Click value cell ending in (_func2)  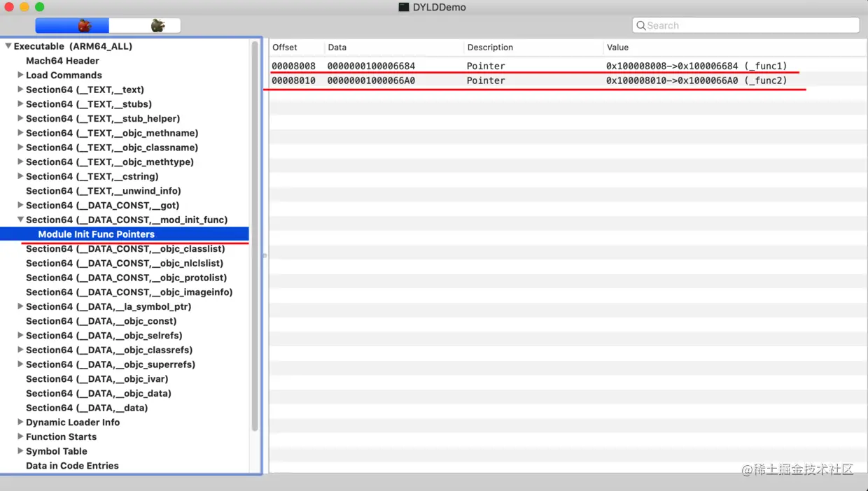(696, 80)
